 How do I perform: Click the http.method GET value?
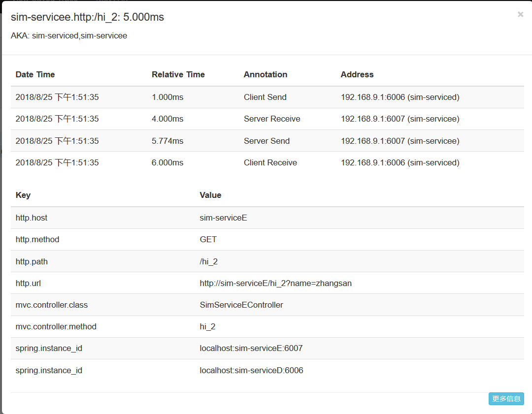[208, 240]
